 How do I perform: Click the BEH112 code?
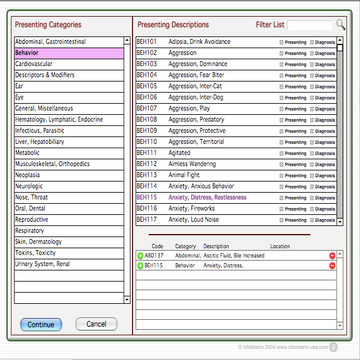(147, 164)
